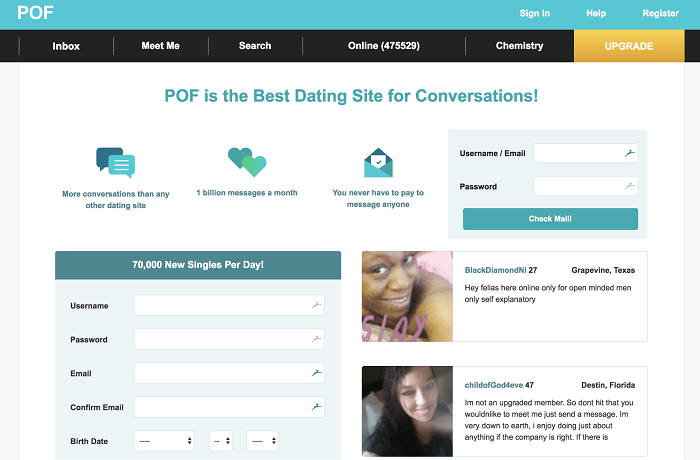
Task: Click 'You never have to pay' text
Action: coord(378,198)
